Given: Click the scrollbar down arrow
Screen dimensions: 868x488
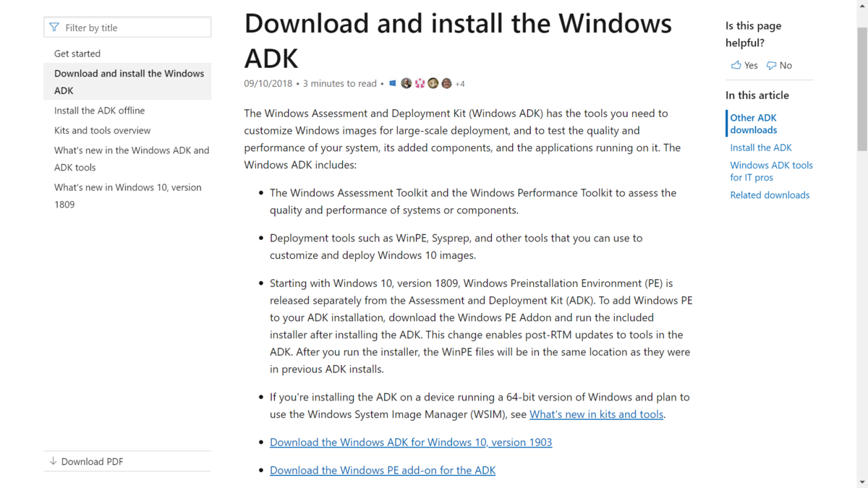Looking at the screenshot, I should pyautogui.click(x=861, y=482).
